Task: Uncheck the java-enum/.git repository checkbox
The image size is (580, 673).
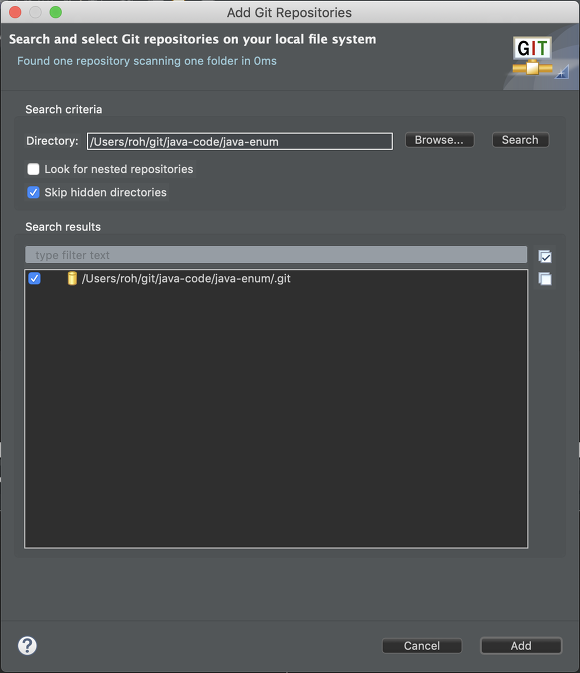Action: 34,279
